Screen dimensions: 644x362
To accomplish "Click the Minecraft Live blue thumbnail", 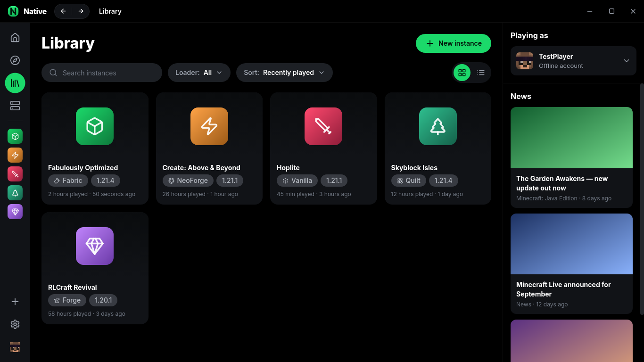I will coord(571,244).
